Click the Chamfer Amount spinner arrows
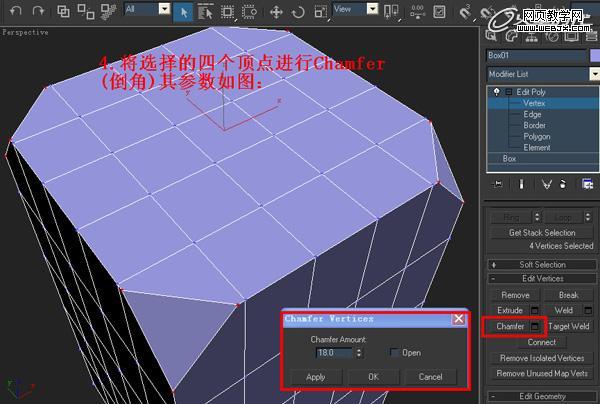The width and height of the screenshot is (600, 404). 359,353
